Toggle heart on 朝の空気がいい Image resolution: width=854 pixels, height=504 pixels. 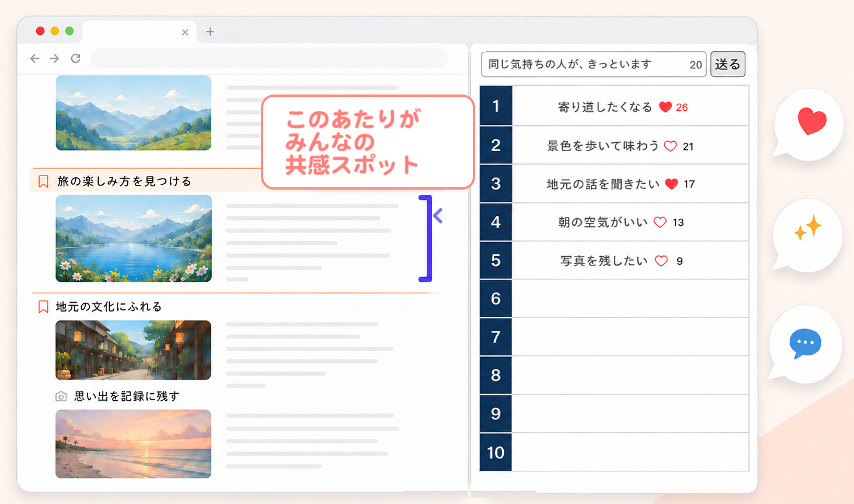[x=660, y=222]
